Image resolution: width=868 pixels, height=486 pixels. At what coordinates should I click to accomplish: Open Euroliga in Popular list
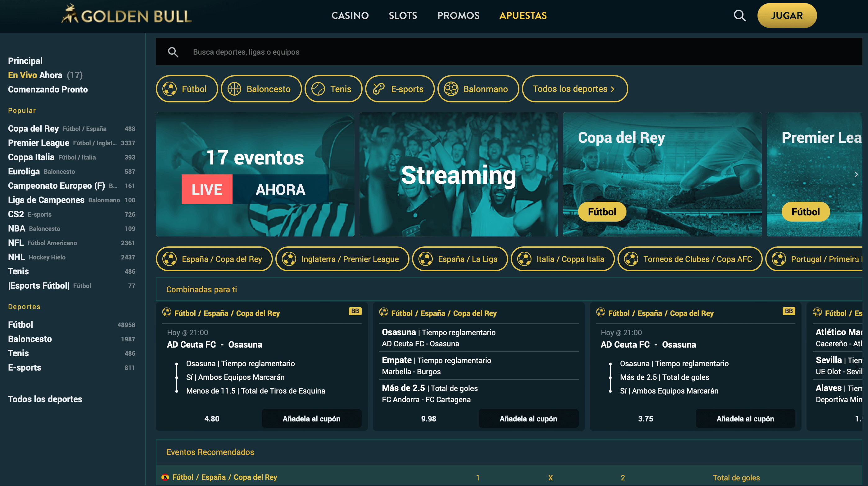[71, 171]
